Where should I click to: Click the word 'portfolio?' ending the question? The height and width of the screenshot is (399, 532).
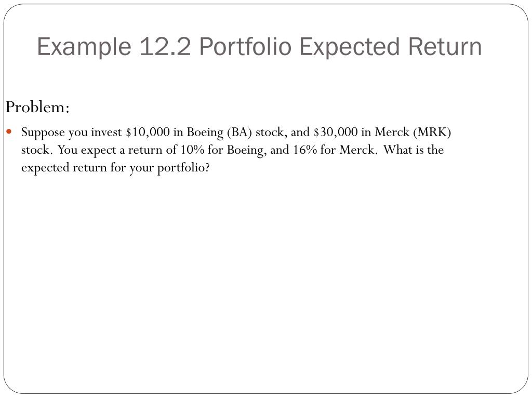click(x=183, y=168)
